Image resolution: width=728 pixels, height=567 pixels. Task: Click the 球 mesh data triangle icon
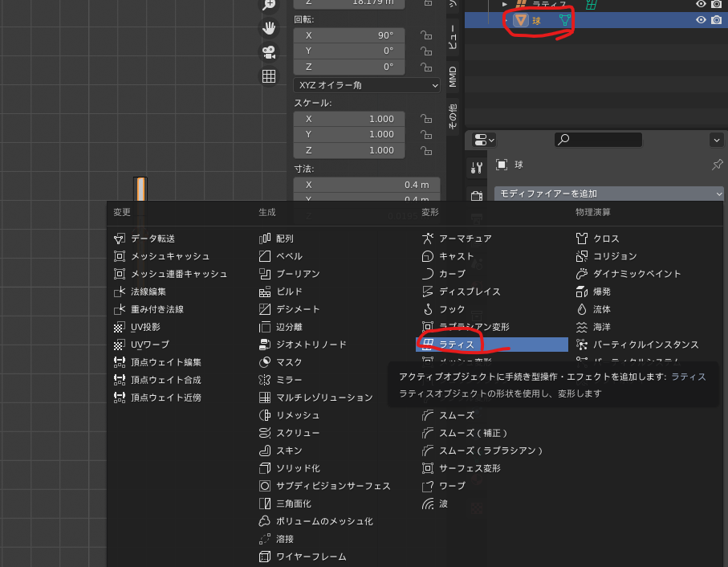tap(564, 20)
